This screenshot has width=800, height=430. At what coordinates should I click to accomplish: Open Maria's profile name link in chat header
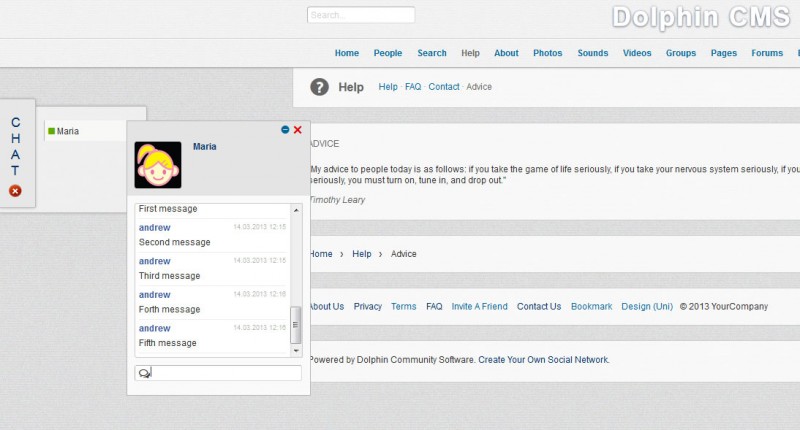coord(205,146)
